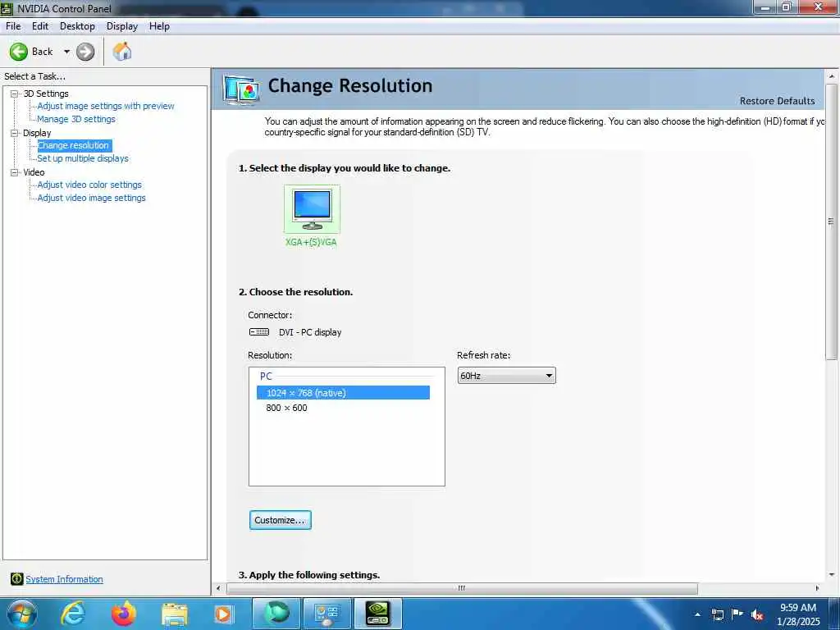Screen dimensions: 840x630
Task: Click the DVI connector icon
Action: pyautogui.click(x=259, y=332)
